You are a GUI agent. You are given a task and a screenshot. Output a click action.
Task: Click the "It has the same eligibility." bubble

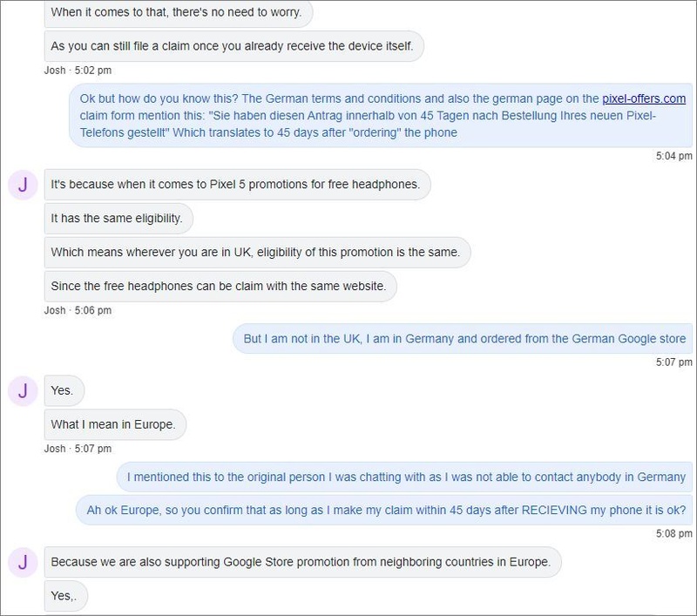click(x=117, y=219)
